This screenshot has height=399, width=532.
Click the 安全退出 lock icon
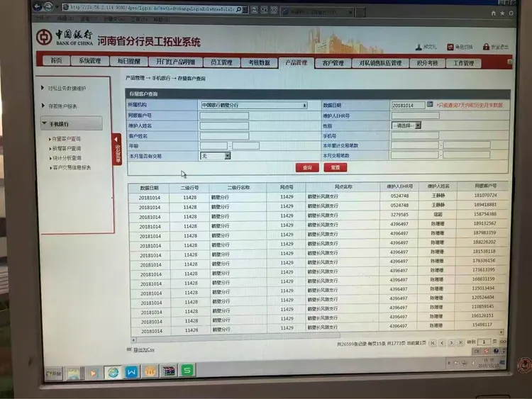[486, 47]
